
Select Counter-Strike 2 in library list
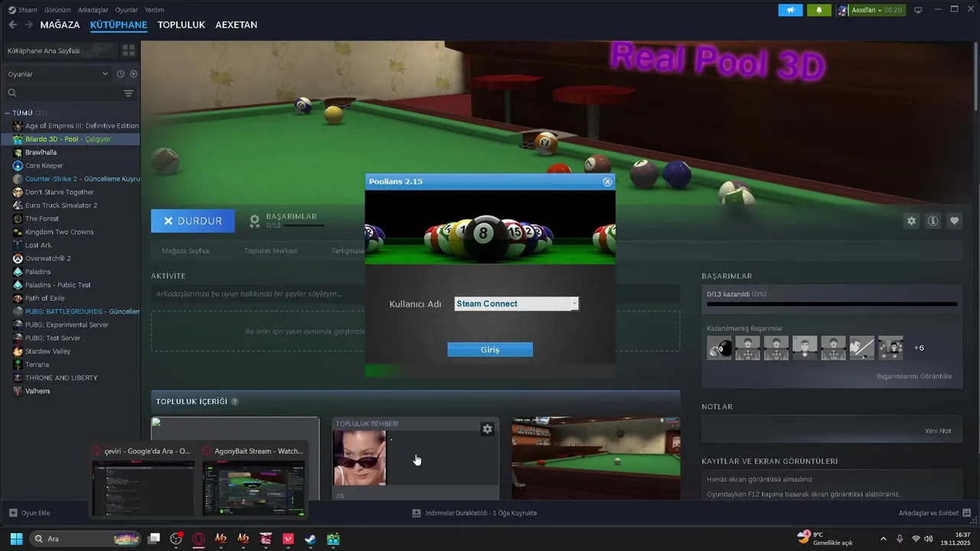(70, 178)
